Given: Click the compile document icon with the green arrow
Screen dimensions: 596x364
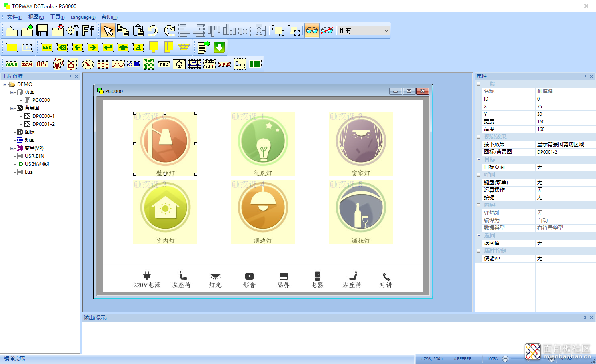Looking at the screenshot, I should coord(204,47).
